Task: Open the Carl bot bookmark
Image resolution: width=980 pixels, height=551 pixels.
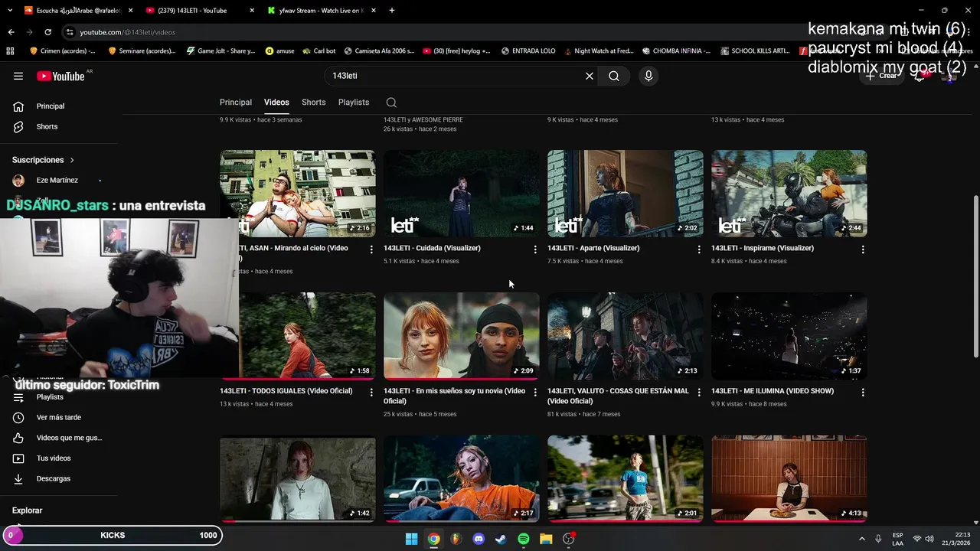Action: click(x=318, y=51)
